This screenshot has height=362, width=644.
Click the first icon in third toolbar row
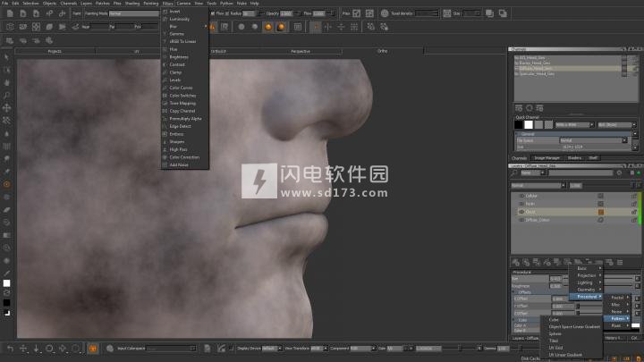pyautogui.click(x=10, y=40)
